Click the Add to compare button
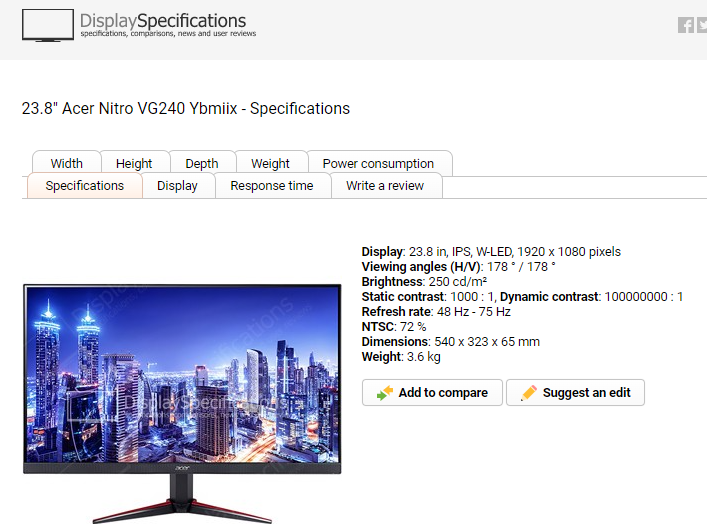Screen dimensions: 707x524 (x=432, y=393)
